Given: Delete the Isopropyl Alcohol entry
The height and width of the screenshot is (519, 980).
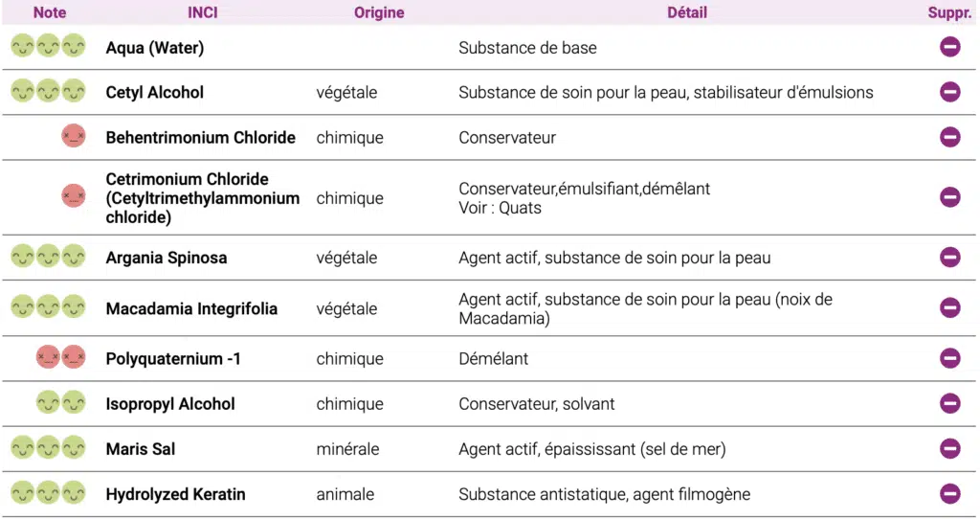Looking at the screenshot, I should [x=949, y=403].
